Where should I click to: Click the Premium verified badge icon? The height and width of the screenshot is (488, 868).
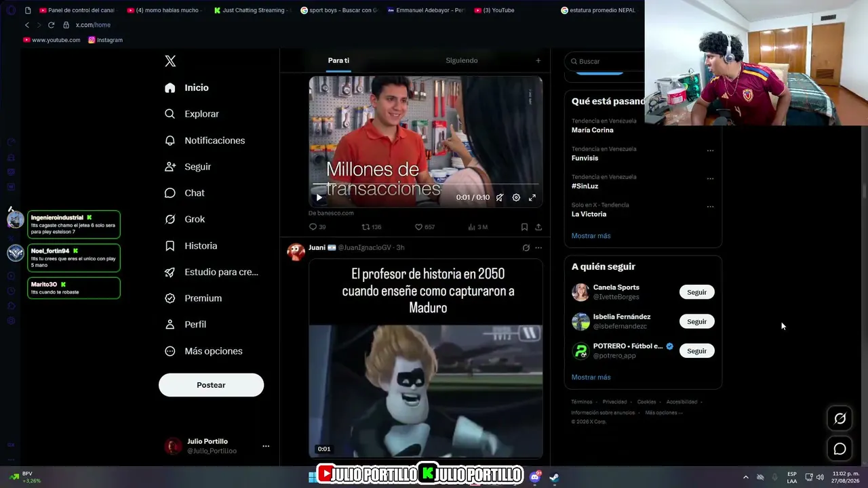click(170, 298)
